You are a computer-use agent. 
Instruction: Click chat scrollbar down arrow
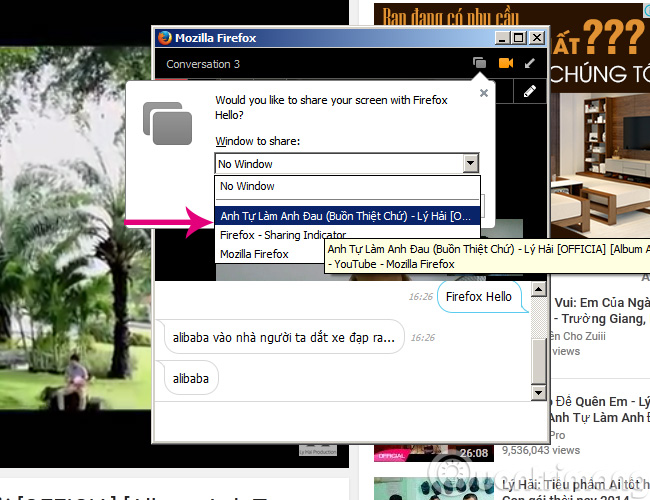click(538, 392)
